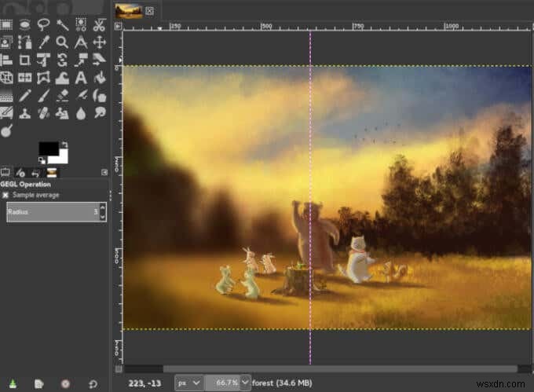Switch to the Device Status tab
Screen dimensions: 534x392
tap(20, 173)
